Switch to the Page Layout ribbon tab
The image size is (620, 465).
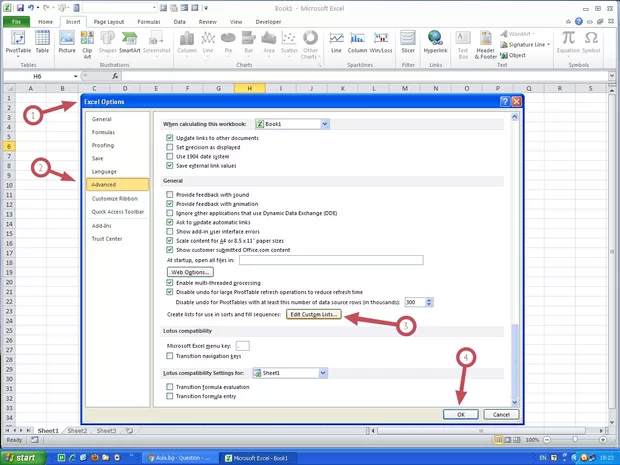110,21
